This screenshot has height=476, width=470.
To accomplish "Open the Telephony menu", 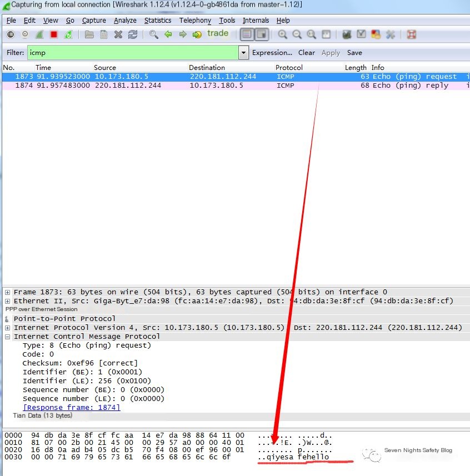I will pos(195,21).
